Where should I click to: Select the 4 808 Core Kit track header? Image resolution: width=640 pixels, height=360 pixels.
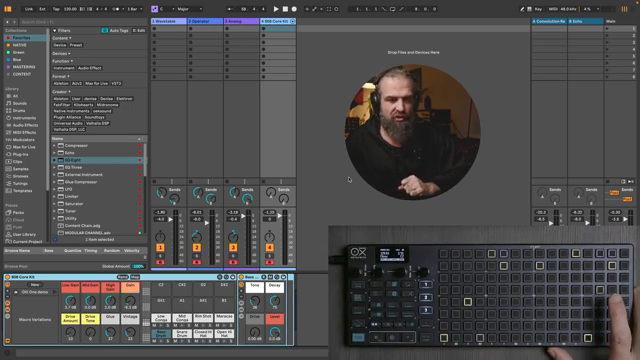click(278, 21)
